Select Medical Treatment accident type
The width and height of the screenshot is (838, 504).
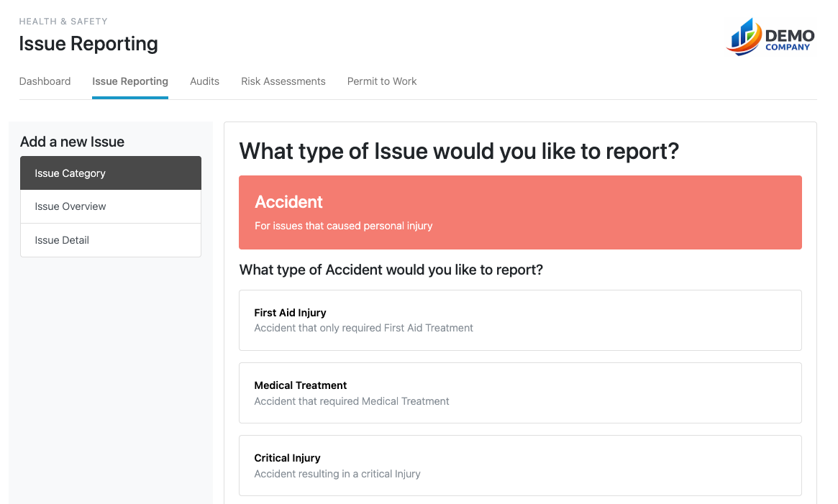519,393
